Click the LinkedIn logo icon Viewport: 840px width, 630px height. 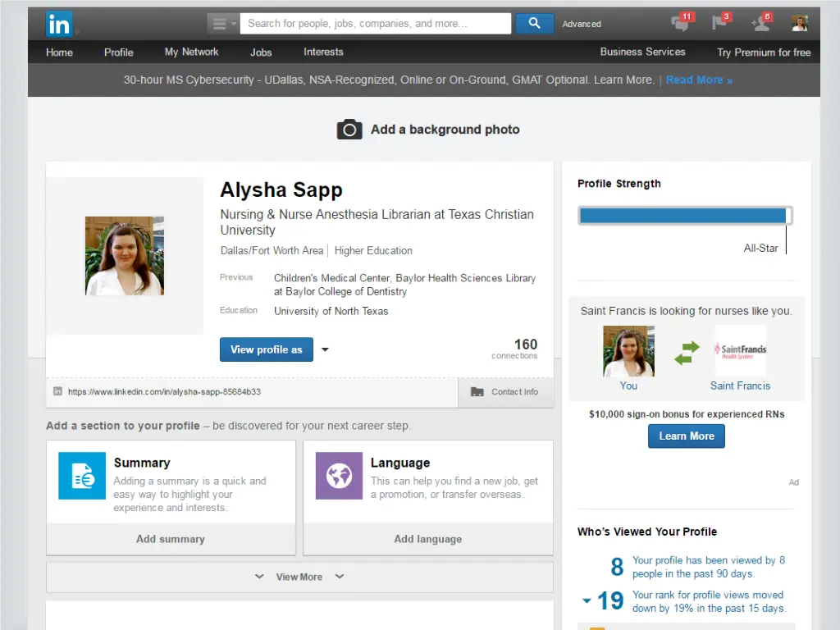(59, 24)
